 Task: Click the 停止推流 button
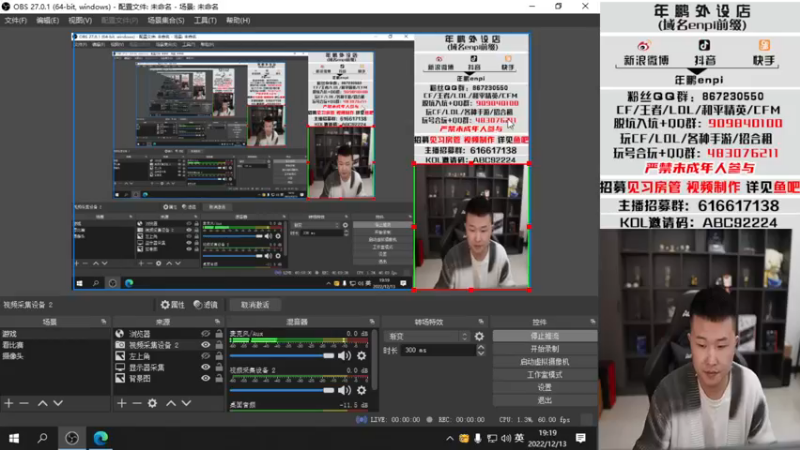click(x=544, y=336)
